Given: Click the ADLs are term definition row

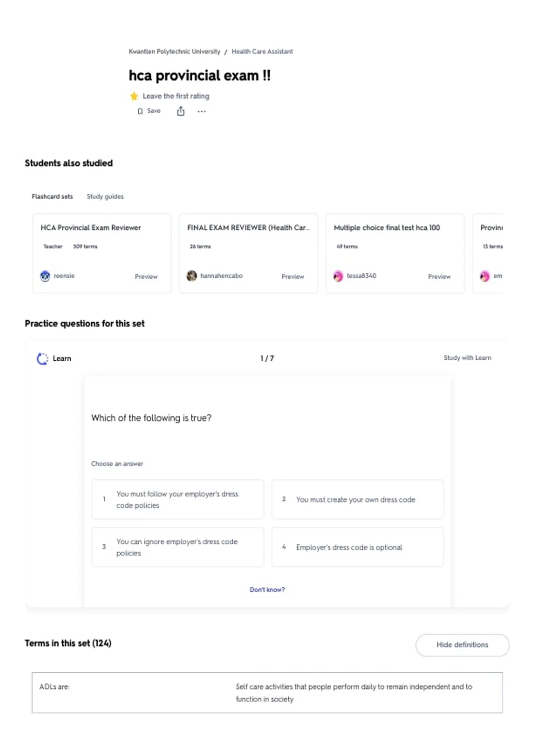Looking at the screenshot, I should coord(267,693).
